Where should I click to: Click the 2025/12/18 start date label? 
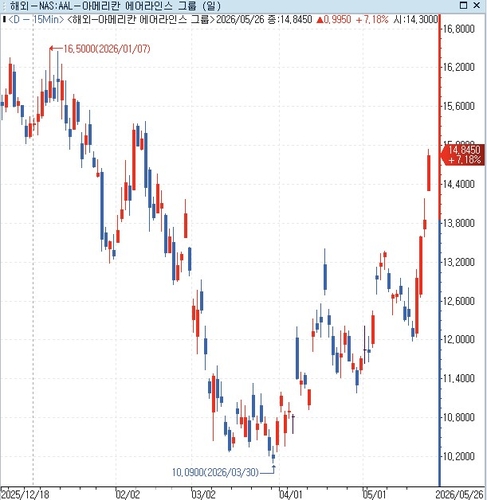pos(25,494)
